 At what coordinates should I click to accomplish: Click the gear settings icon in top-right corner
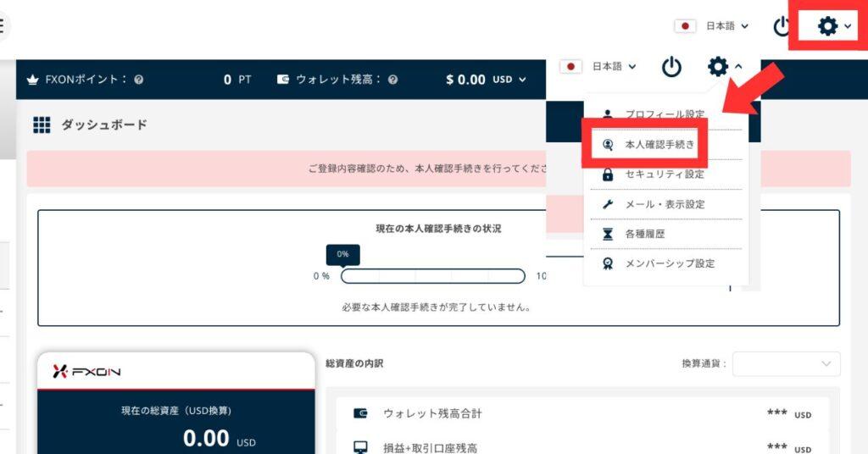[x=828, y=26]
